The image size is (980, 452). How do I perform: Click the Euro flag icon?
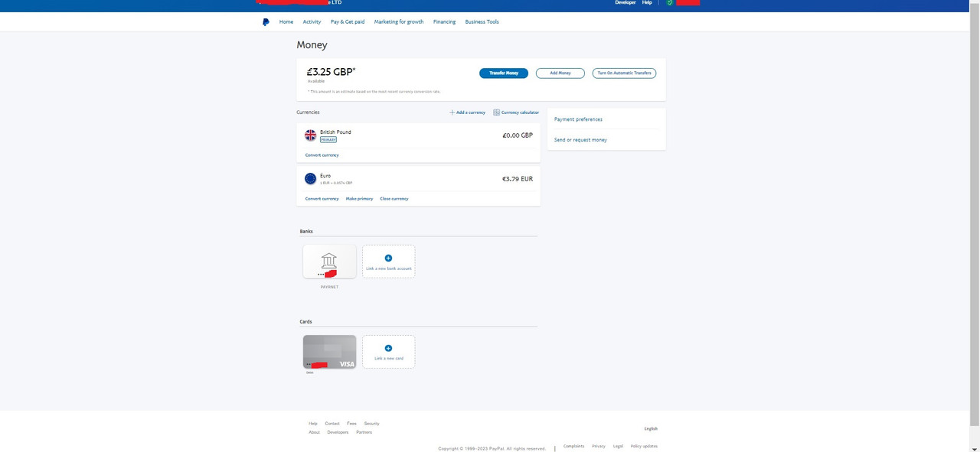pyautogui.click(x=310, y=179)
